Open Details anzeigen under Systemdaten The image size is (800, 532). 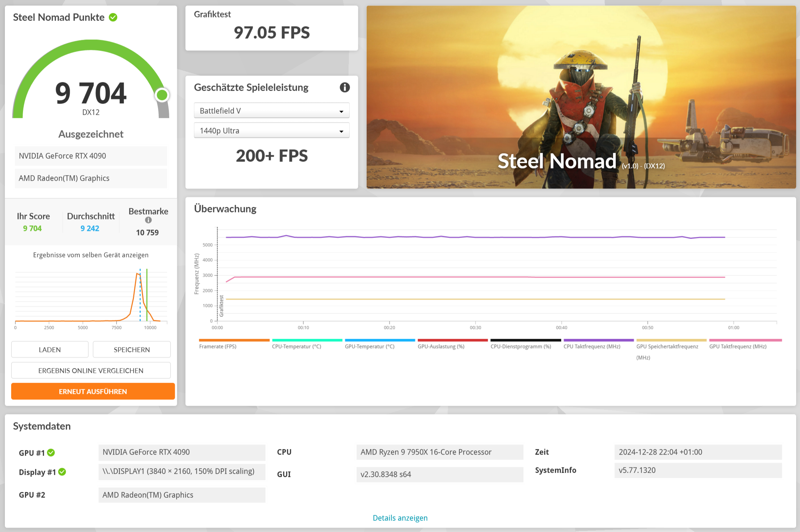coord(400,518)
